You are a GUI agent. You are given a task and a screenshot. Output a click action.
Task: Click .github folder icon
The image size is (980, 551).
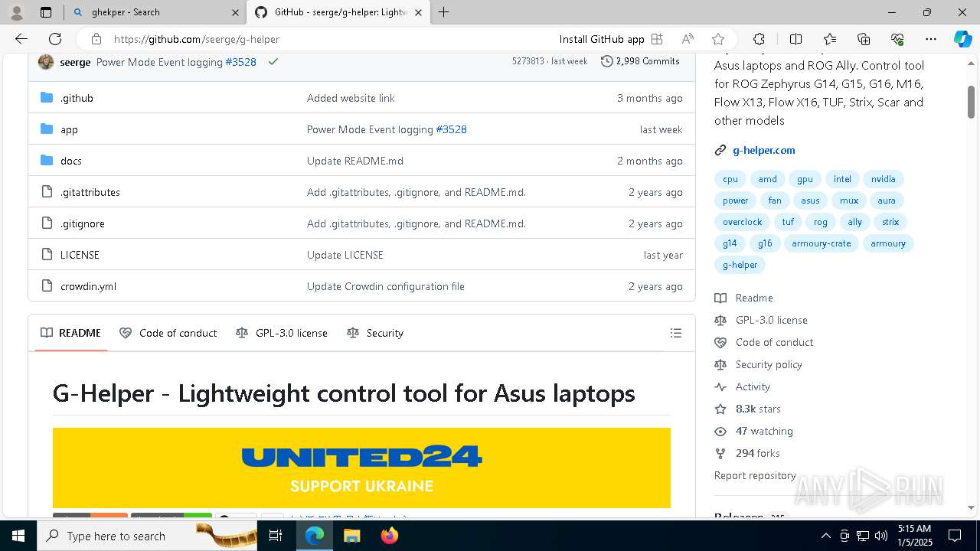47,97
